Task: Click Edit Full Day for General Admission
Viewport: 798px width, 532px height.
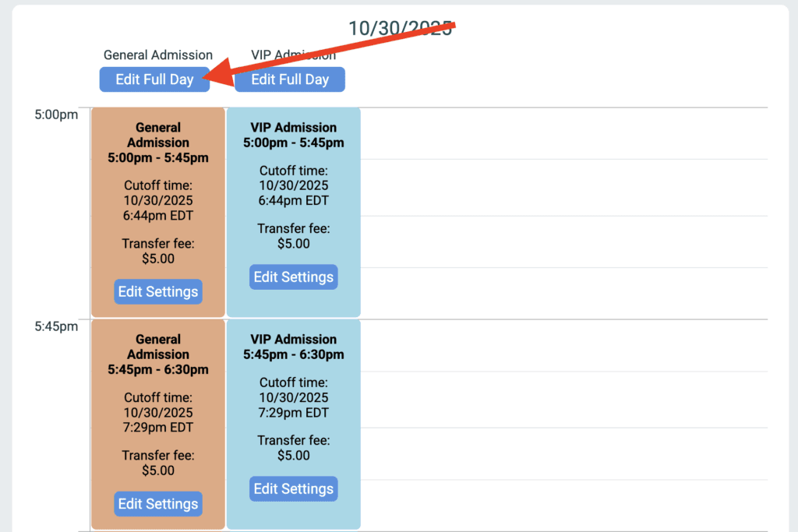Action: click(x=154, y=79)
